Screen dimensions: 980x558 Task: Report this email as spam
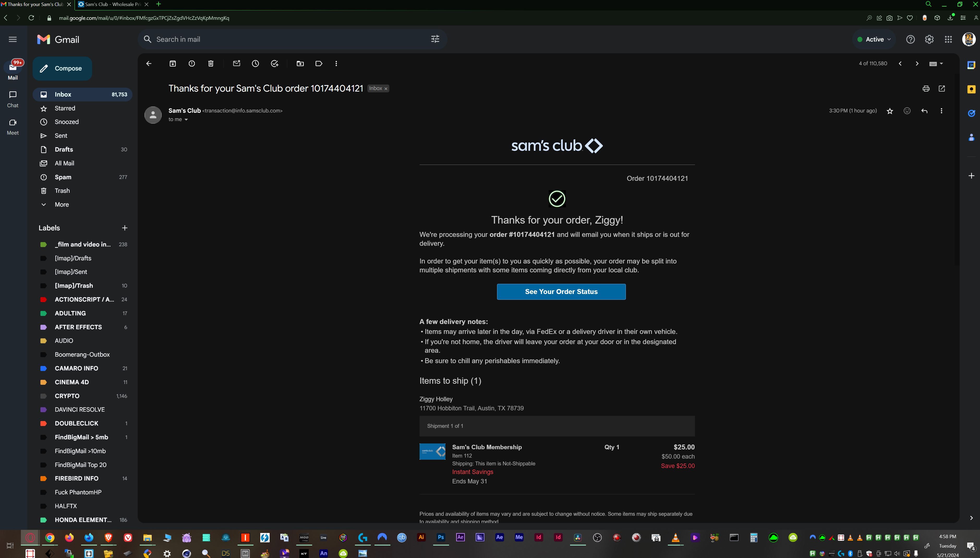pos(192,64)
